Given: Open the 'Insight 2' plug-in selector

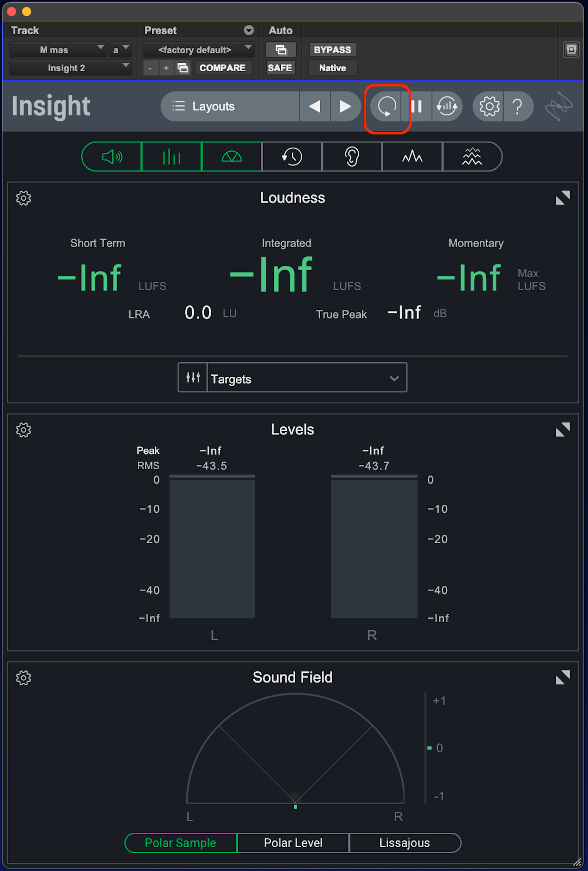Looking at the screenshot, I should pos(71,68).
